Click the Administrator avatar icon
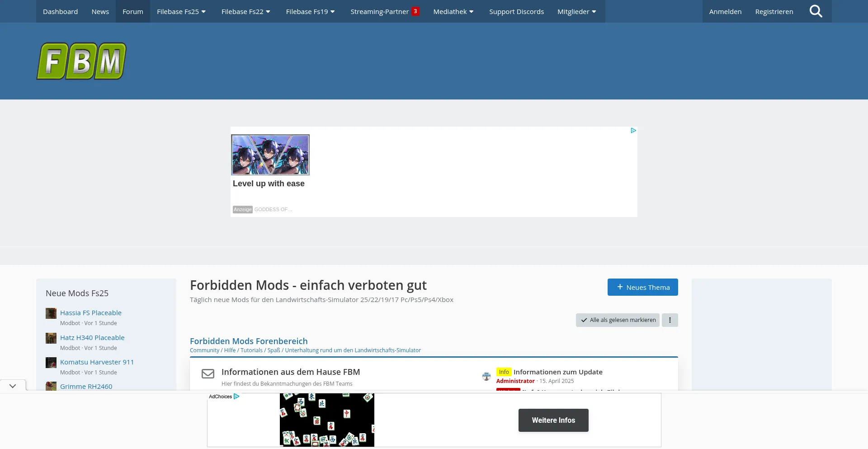The image size is (868, 449). (486, 376)
